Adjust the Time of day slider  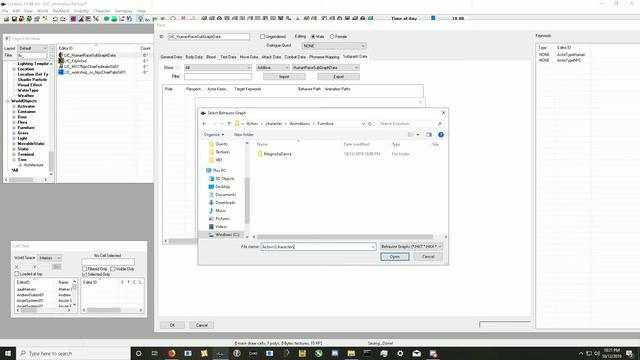(433, 18)
